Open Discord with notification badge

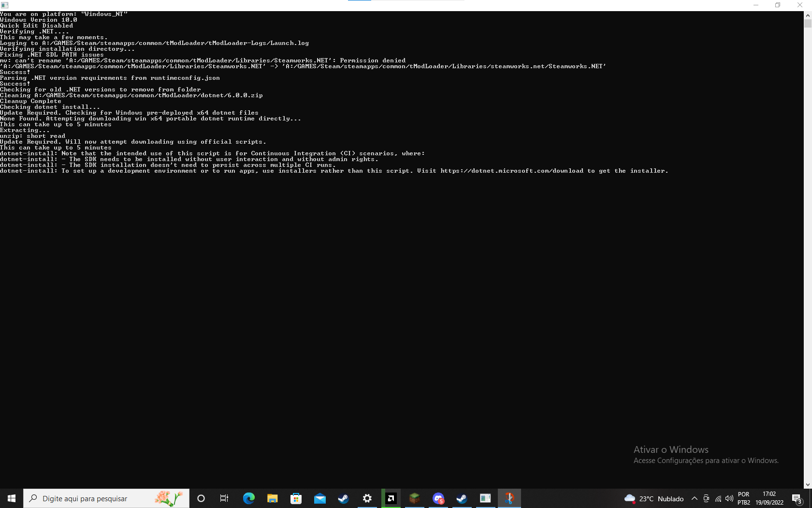(x=438, y=498)
